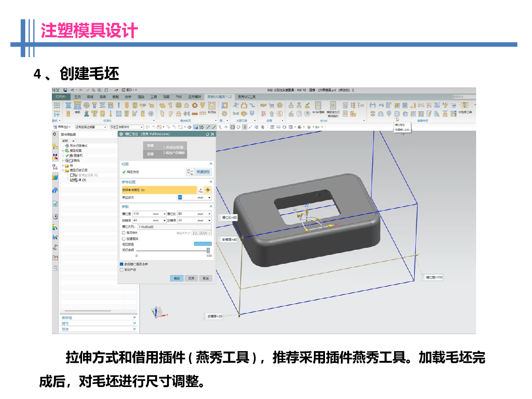This screenshot has height=399, width=532.
Task: Tick the 剪切产品 checkbox
Action: 122,269
